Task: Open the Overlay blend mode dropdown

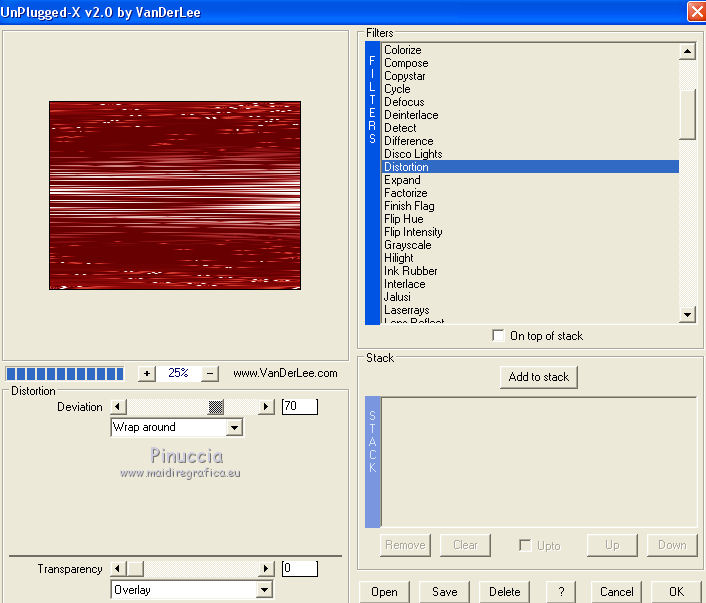Action: click(264, 589)
